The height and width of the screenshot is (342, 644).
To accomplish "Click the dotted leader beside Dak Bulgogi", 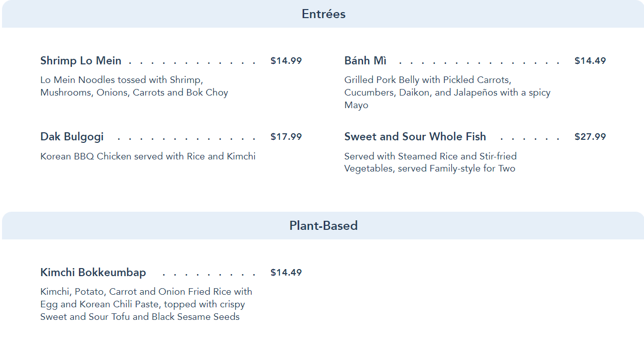I will (x=186, y=138).
